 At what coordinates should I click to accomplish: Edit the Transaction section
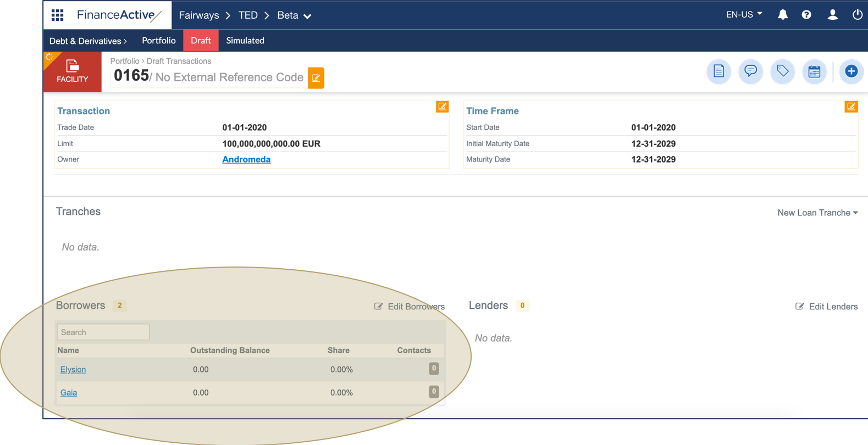click(442, 107)
